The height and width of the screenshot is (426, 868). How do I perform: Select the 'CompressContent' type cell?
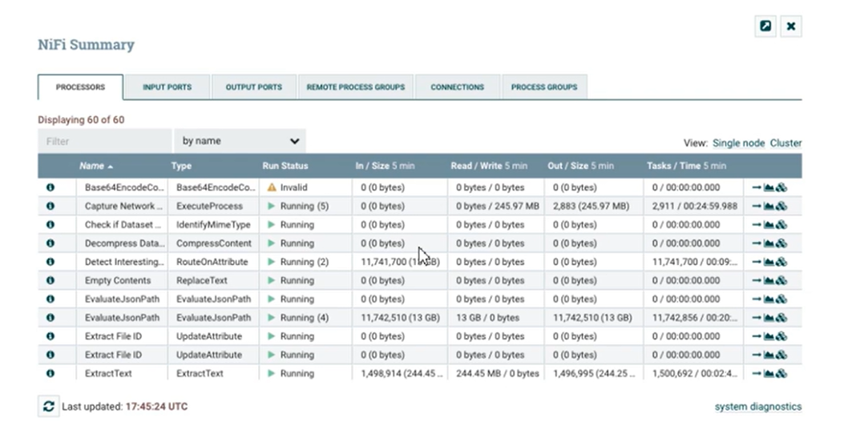point(213,243)
